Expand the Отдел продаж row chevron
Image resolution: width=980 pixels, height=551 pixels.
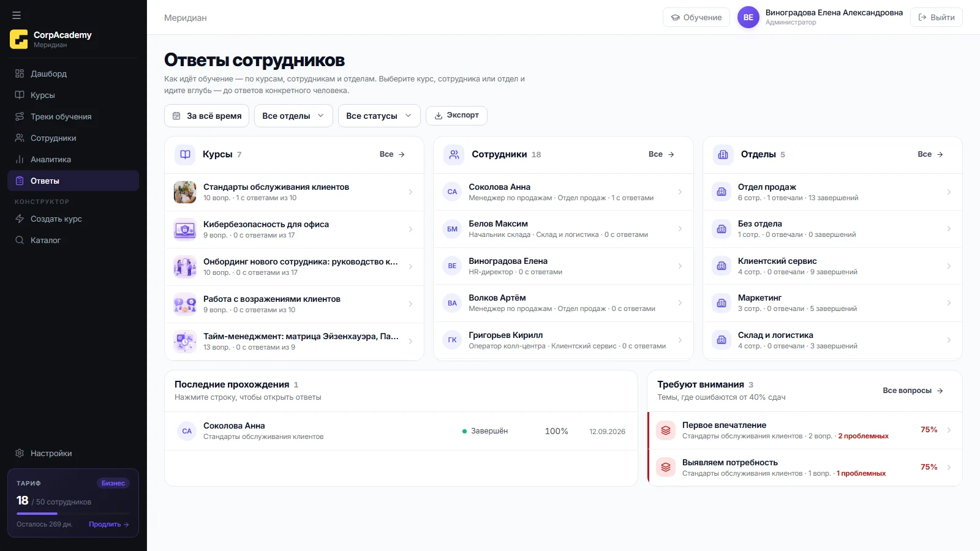click(949, 192)
